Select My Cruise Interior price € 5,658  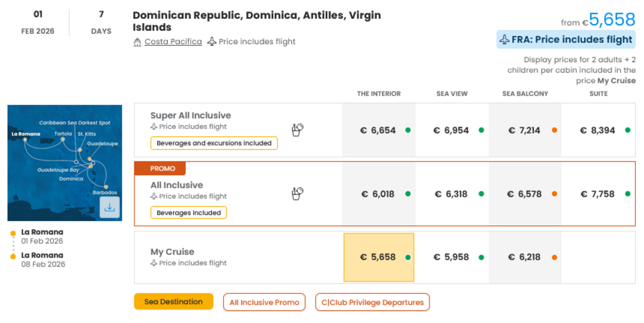pos(378,257)
